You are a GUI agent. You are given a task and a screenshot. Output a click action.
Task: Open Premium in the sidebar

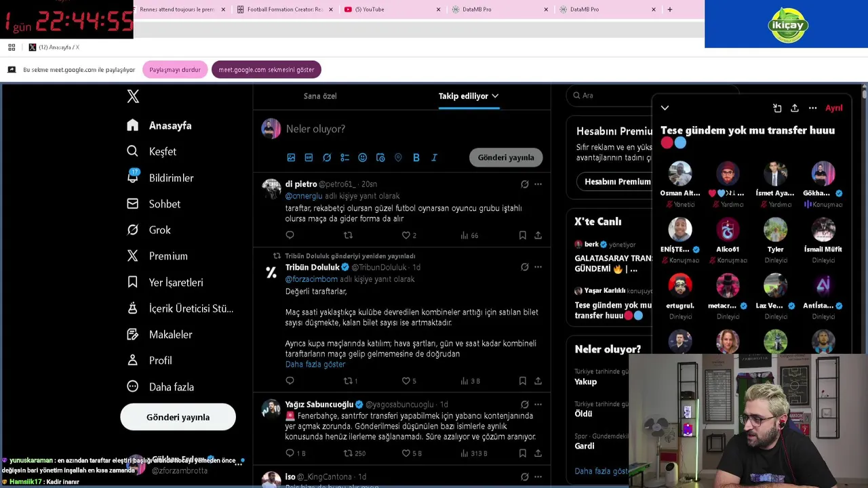pyautogui.click(x=157, y=256)
